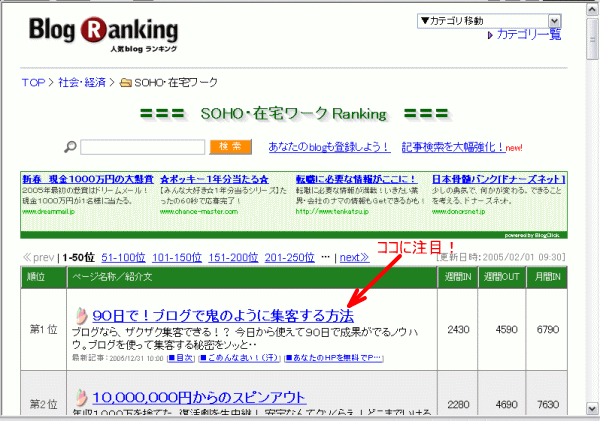Click the folder icon beside SOHO・在宅ワーク
The image size is (600, 421).
pos(126,82)
